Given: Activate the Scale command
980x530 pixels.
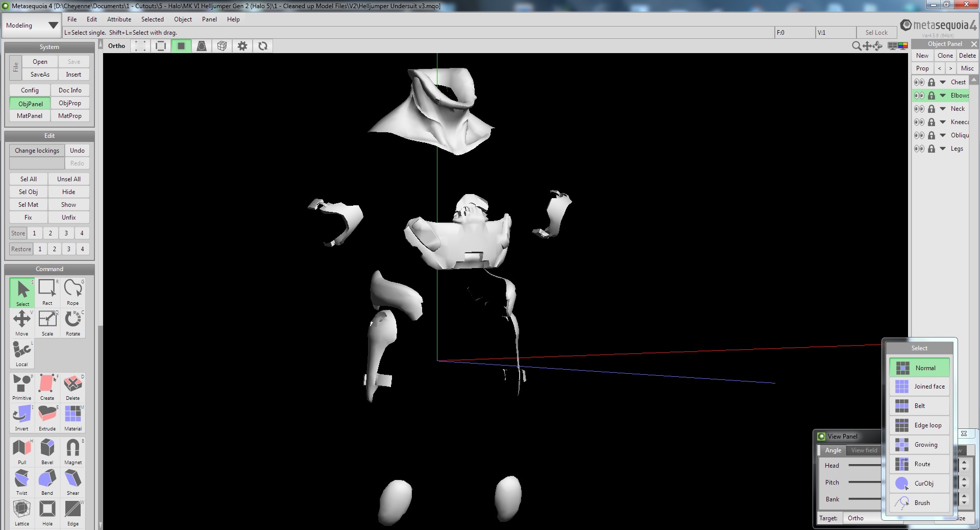Looking at the screenshot, I should 47,323.
